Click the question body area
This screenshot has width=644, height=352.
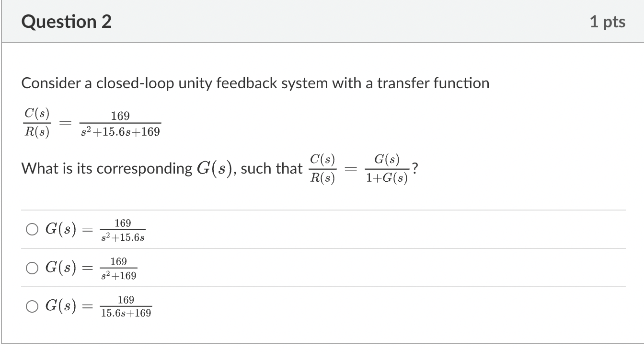[x=322, y=192]
